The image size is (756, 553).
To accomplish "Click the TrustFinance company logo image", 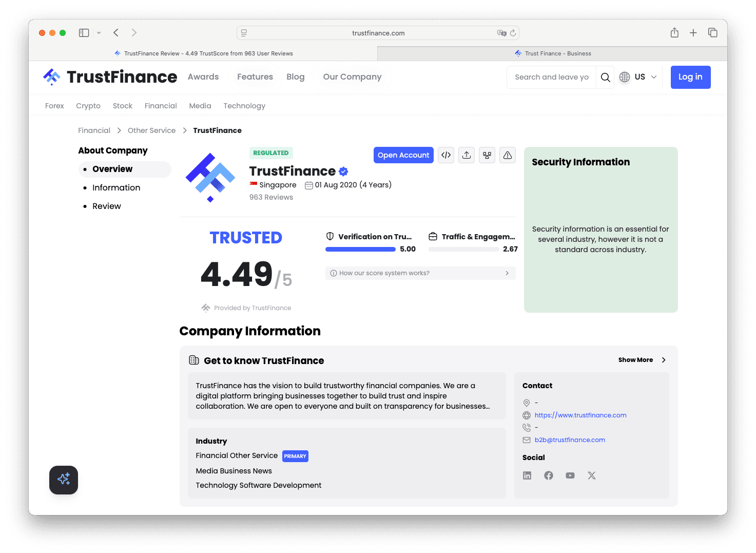I will pos(210,177).
